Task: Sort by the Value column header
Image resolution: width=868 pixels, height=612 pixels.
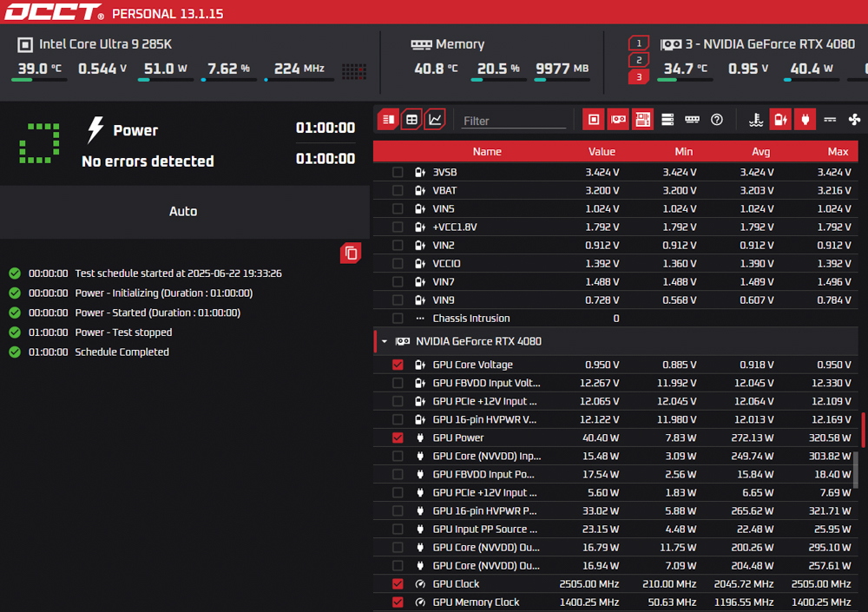Action: 602,152
